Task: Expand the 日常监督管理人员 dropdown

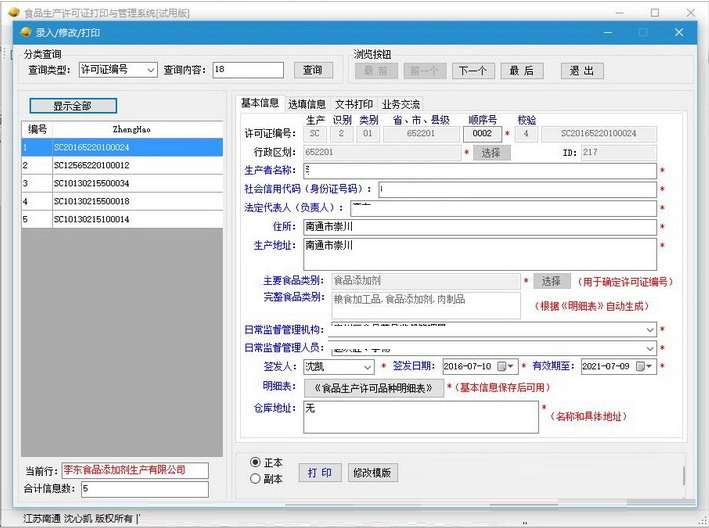Action: pyautogui.click(x=650, y=348)
